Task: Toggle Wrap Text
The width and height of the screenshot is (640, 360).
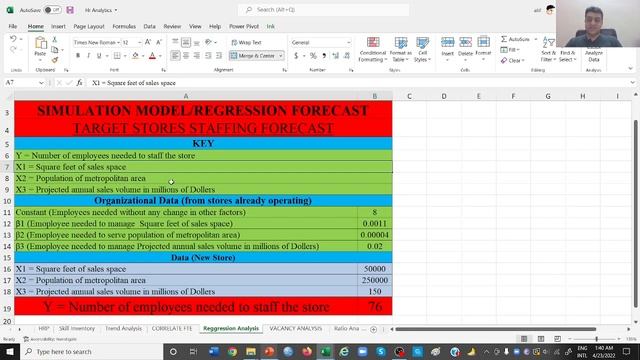Action: [x=247, y=42]
